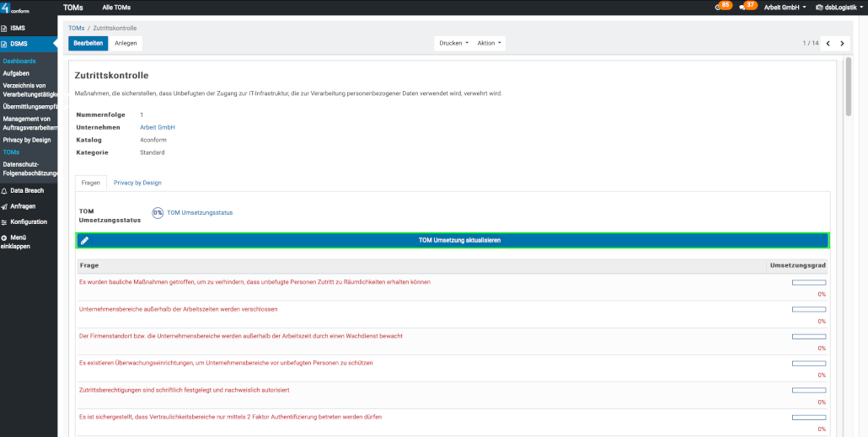Open the Aktion dropdown
This screenshot has height=437, width=868.
(489, 43)
